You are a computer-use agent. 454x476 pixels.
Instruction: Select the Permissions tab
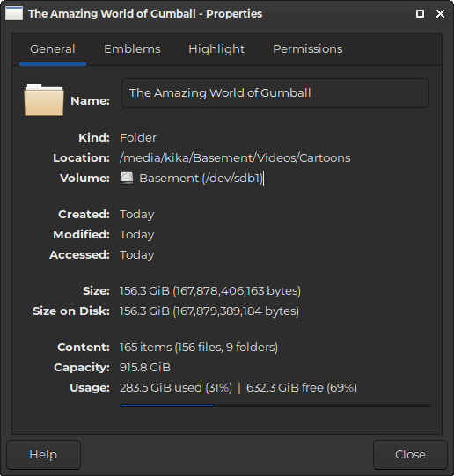[308, 49]
